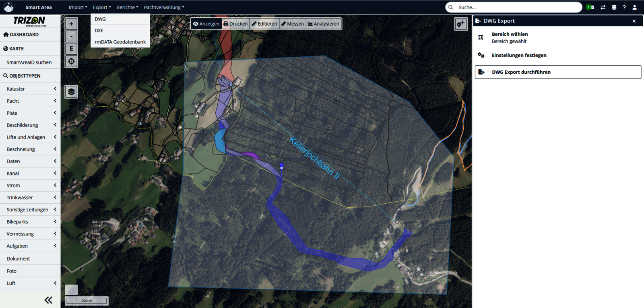Open the map layers panel

(71, 92)
